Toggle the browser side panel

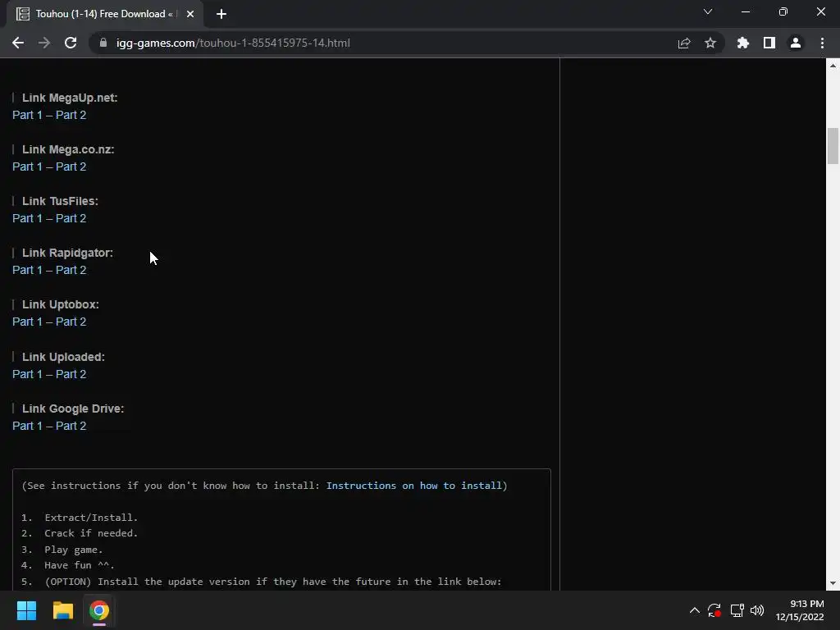click(x=769, y=43)
